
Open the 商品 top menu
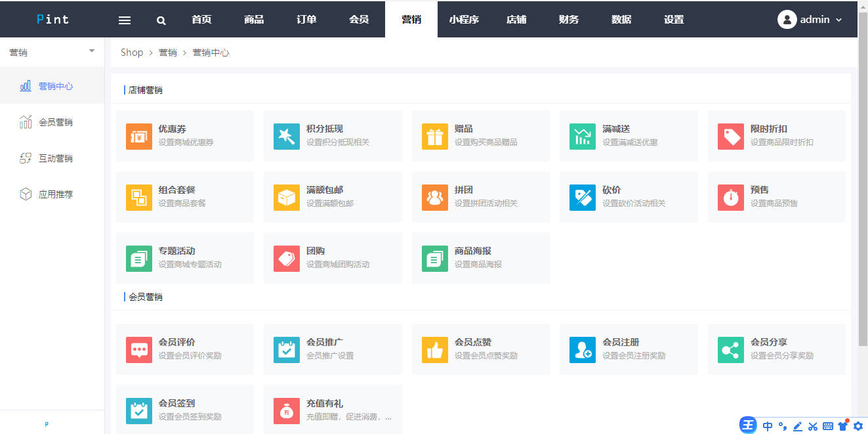tap(254, 19)
